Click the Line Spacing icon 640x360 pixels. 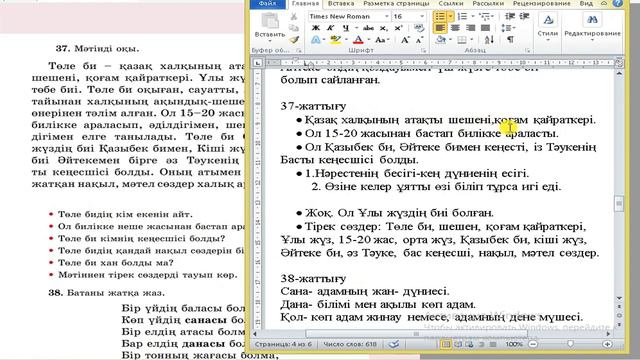506,28
